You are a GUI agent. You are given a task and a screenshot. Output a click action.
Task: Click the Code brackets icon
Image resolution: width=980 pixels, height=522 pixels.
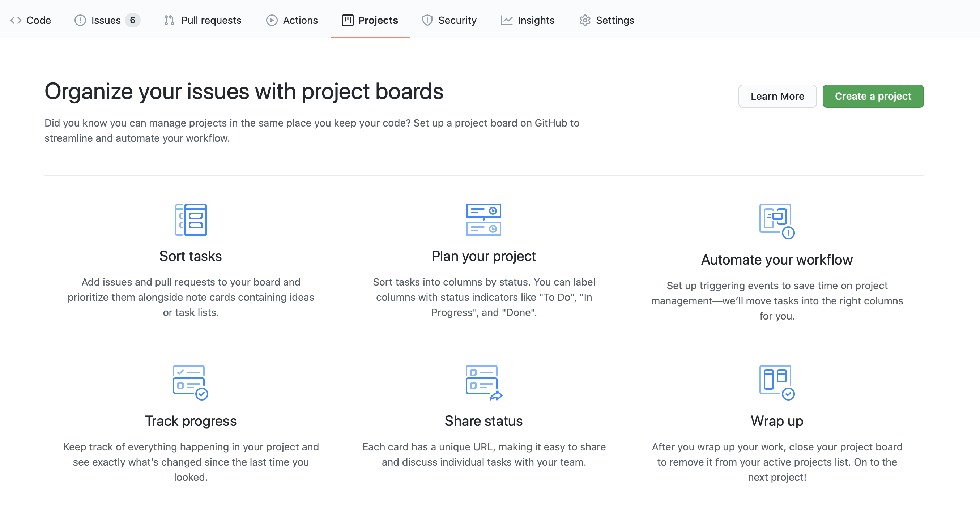click(16, 20)
